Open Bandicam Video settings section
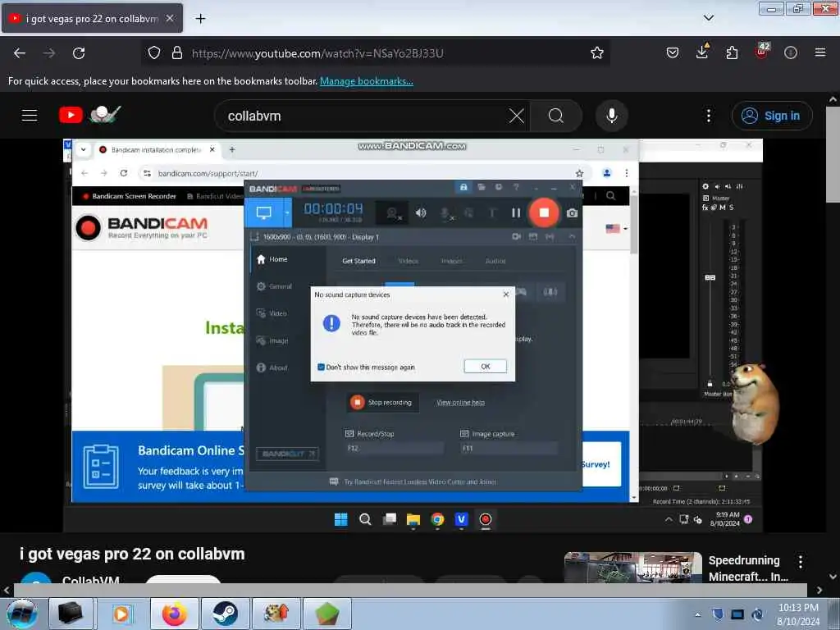840x630 pixels. (272, 313)
